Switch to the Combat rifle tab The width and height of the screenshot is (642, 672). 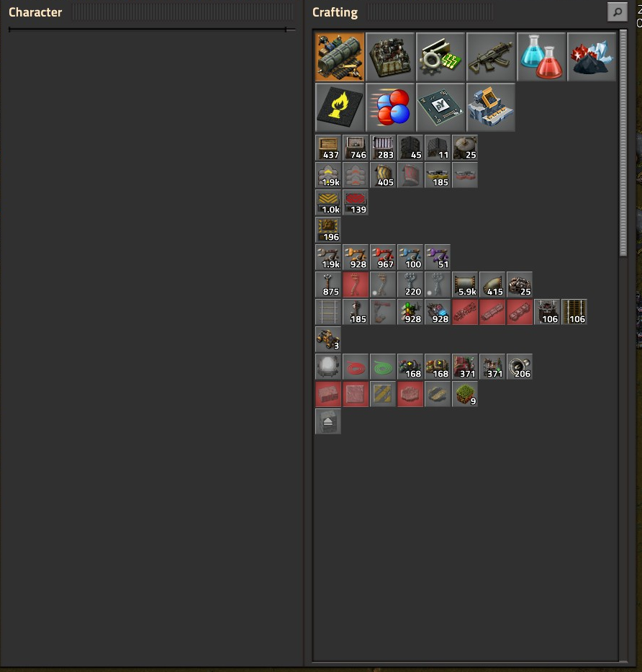point(491,57)
